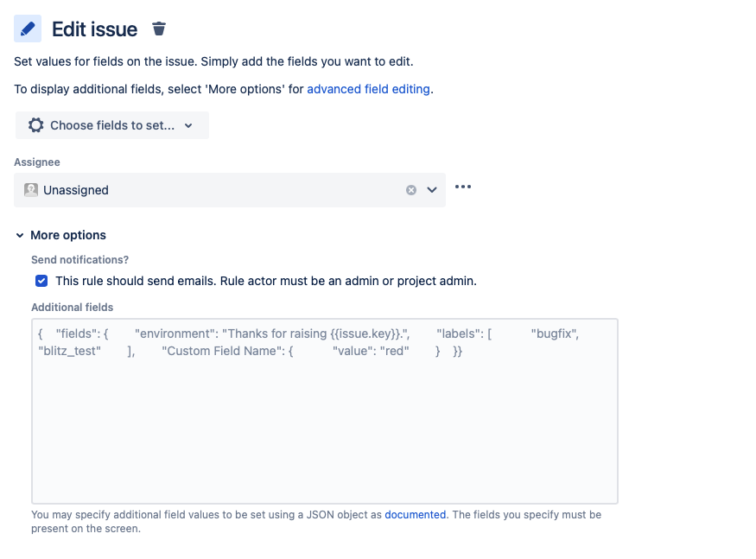Collapse the More options chevron
The image size is (756, 559).
(20, 235)
